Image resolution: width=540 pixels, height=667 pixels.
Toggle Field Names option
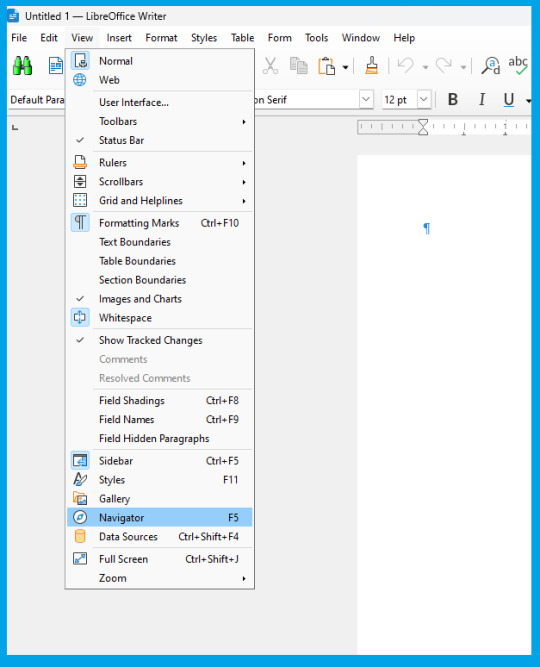pyautogui.click(x=160, y=419)
